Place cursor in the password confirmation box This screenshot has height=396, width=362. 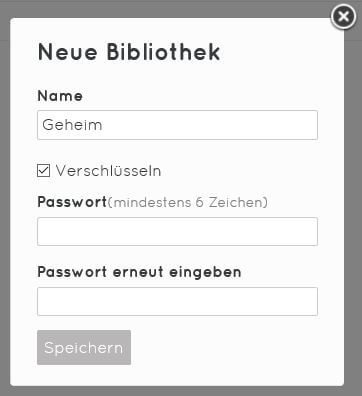tap(177, 301)
